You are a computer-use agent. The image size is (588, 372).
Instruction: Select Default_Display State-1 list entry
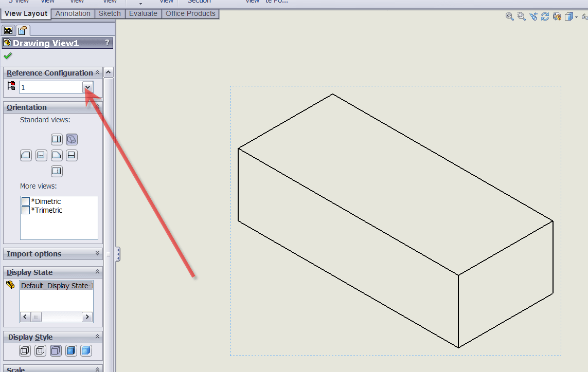(x=56, y=286)
